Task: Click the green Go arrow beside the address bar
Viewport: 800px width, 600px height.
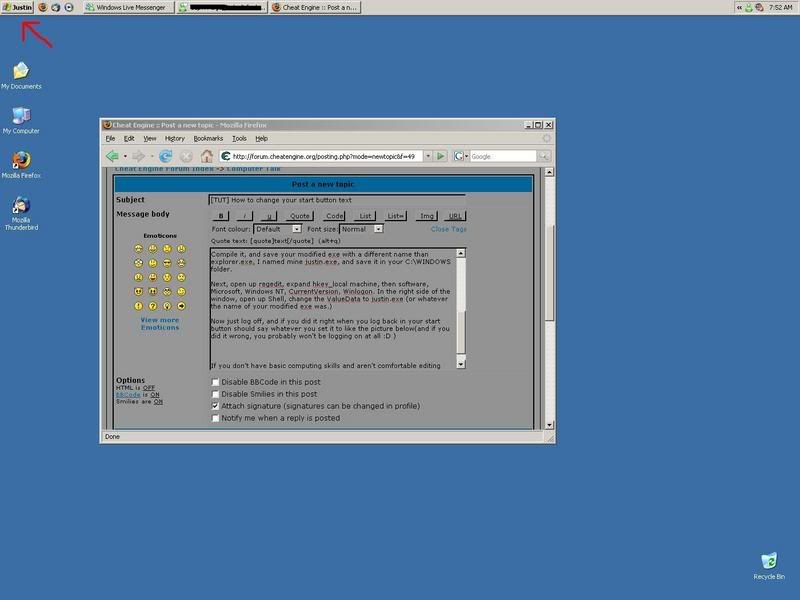Action: [441, 156]
